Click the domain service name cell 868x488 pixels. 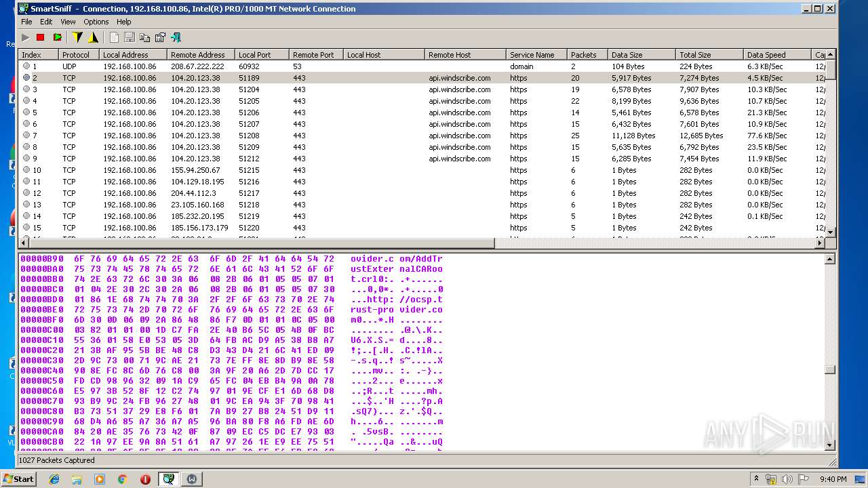521,66
